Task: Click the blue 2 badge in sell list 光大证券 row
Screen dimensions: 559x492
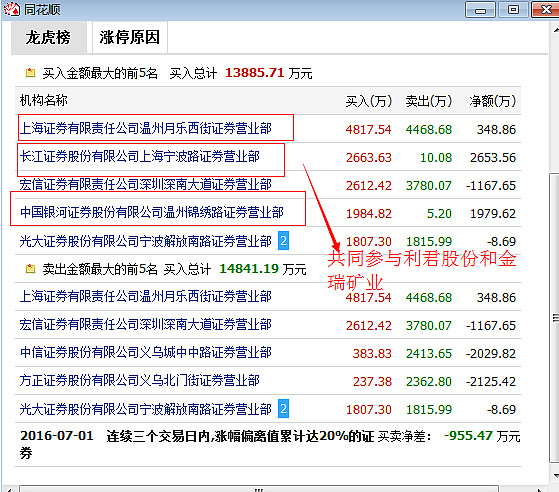Action: pyautogui.click(x=283, y=409)
